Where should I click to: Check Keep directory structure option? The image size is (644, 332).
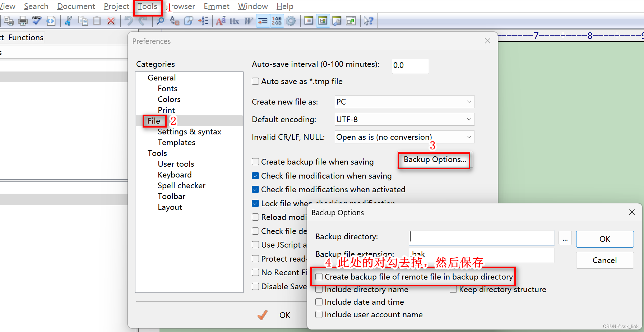(453, 290)
